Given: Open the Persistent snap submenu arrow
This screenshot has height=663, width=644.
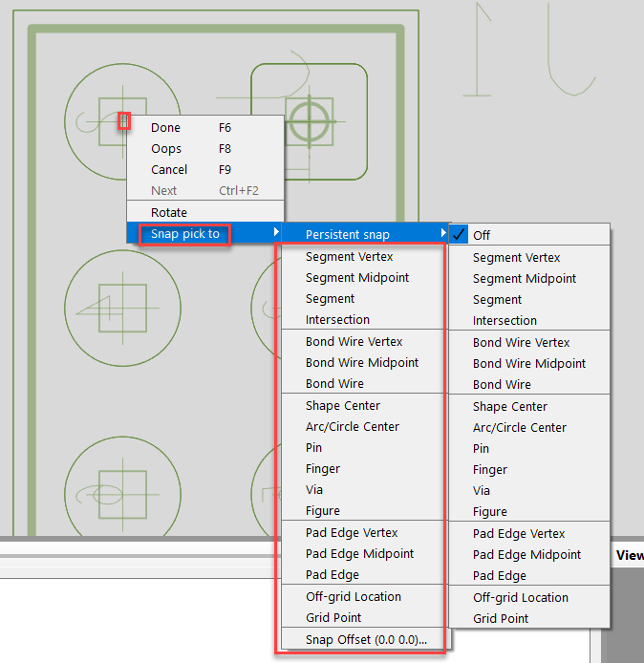Looking at the screenshot, I should click(442, 234).
